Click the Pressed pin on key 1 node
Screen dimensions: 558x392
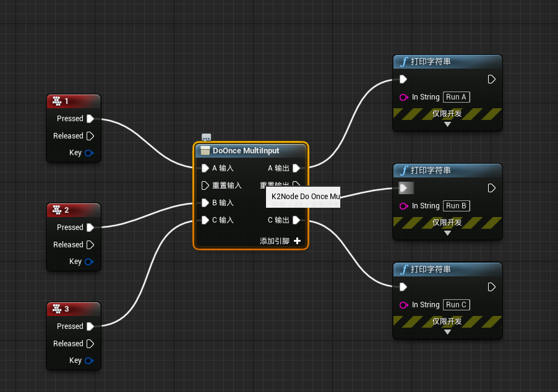90,119
